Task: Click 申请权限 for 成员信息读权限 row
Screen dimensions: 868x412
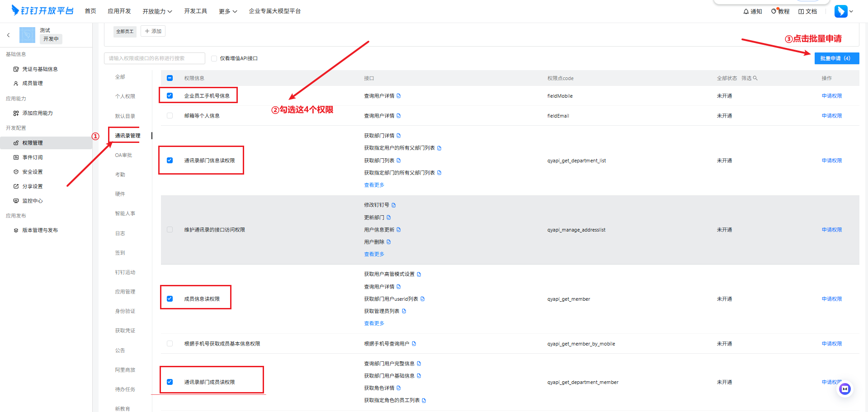Action: pyautogui.click(x=831, y=299)
